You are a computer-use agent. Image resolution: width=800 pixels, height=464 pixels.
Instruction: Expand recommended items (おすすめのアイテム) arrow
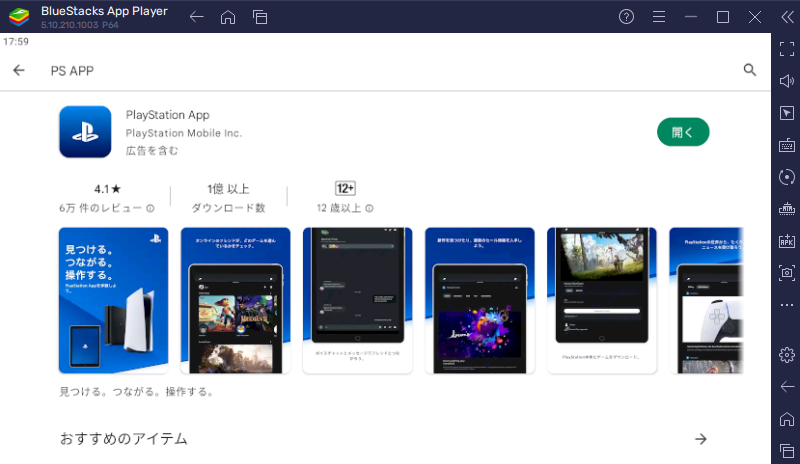(x=701, y=439)
